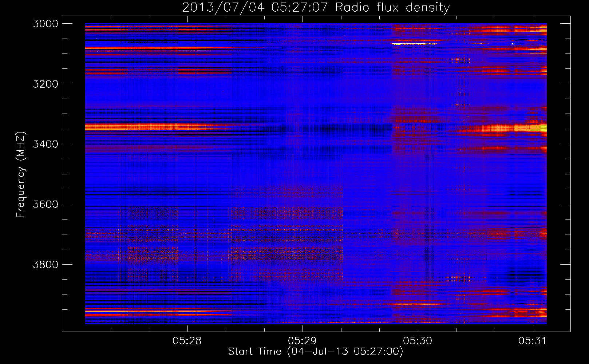
Task: Click the 3800 frequency axis label
Action: 46,264
